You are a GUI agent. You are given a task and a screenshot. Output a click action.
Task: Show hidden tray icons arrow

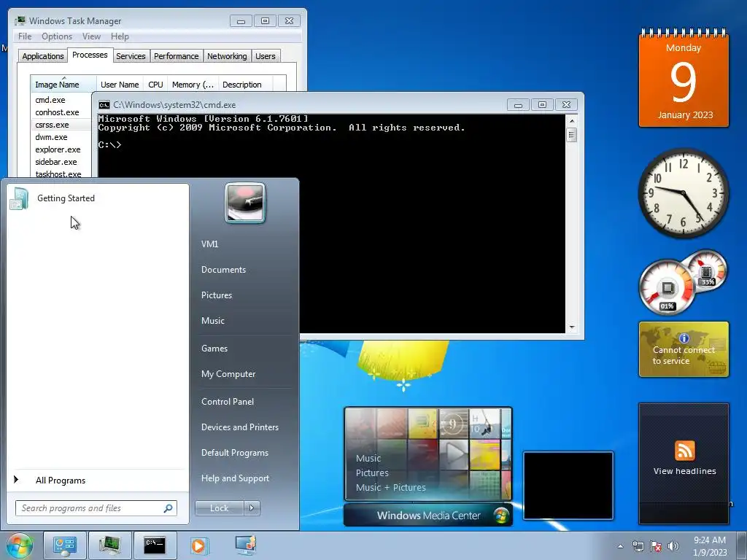(620, 546)
